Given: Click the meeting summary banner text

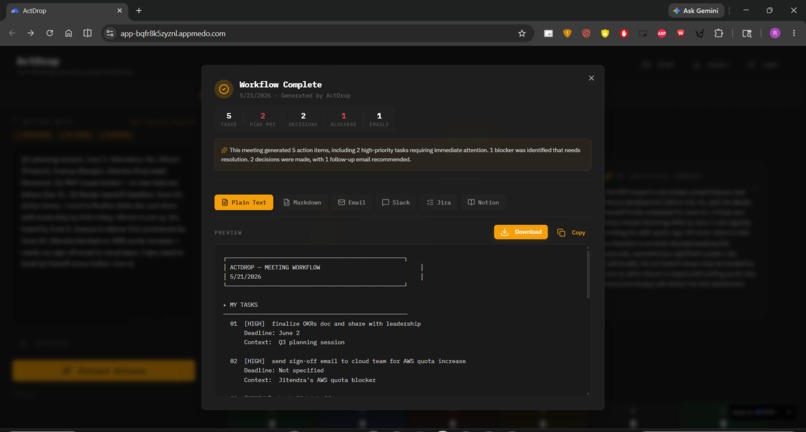Looking at the screenshot, I should pos(401,155).
